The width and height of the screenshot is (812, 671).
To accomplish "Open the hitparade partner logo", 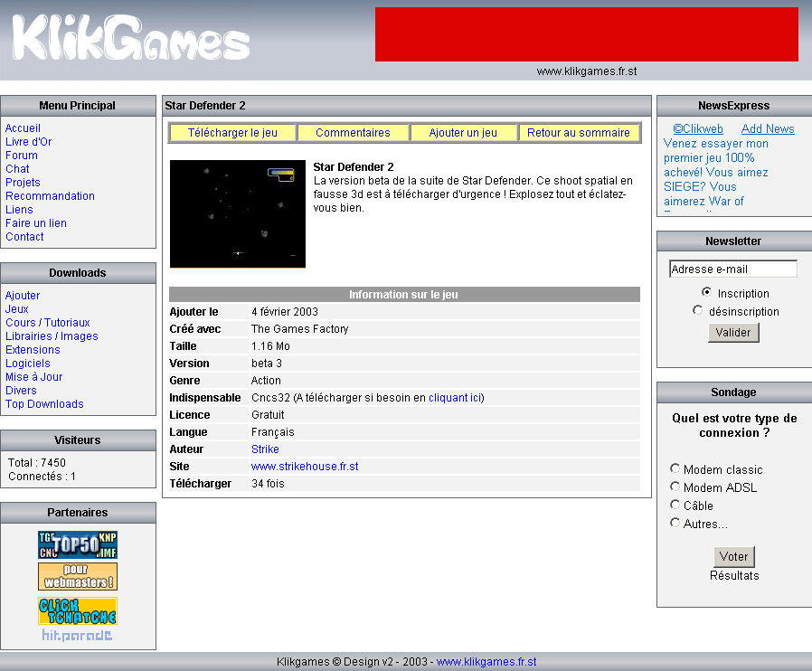I will (77, 635).
